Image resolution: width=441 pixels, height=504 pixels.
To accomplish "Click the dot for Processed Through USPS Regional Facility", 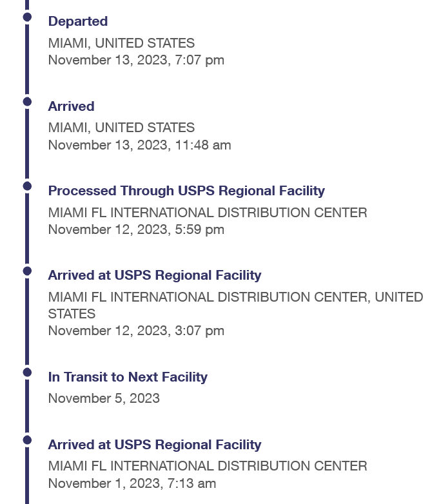I will tap(27, 186).
